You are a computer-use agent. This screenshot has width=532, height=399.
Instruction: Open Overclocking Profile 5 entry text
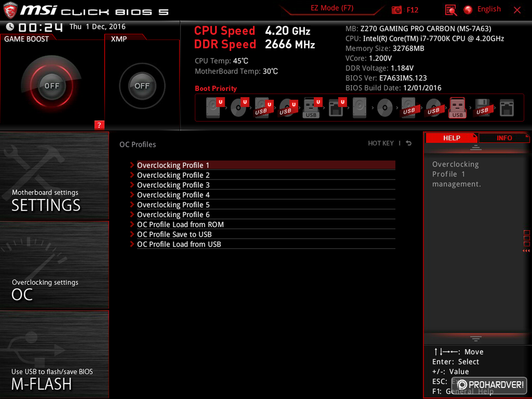(173, 204)
